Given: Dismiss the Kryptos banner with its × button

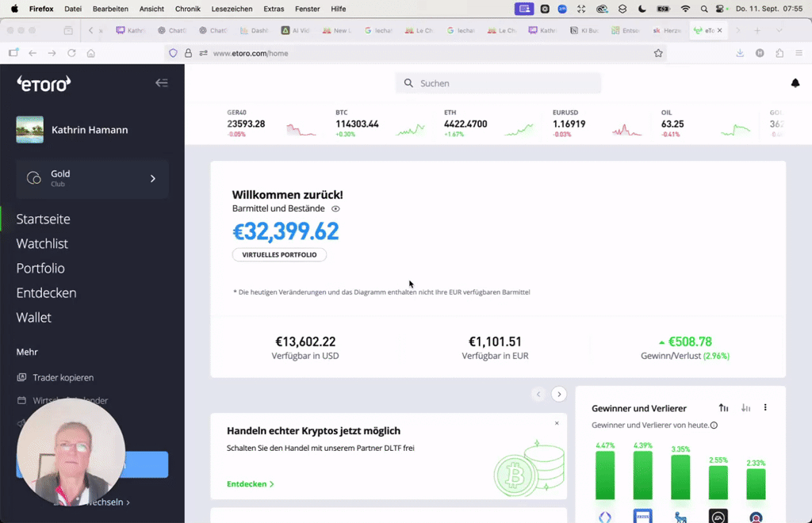Looking at the screenshot, I should (x=556, y=422).
